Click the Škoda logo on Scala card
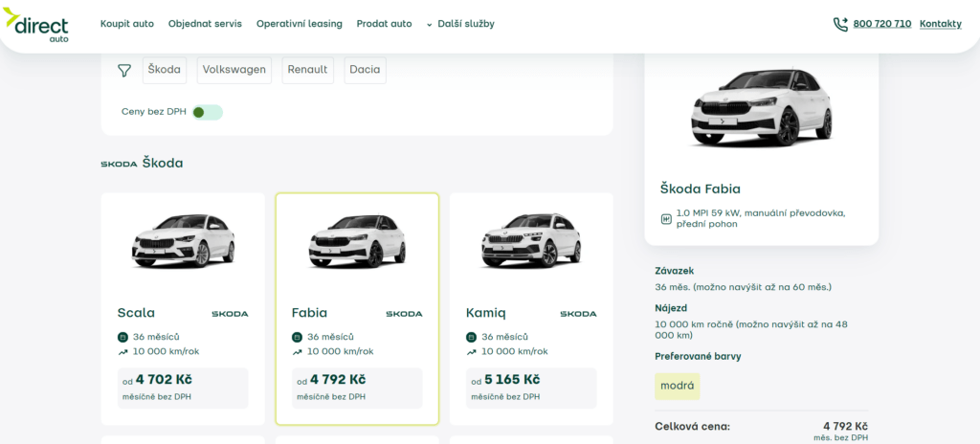980x444 pixels. pyautogui.click(x=230, y=313)
